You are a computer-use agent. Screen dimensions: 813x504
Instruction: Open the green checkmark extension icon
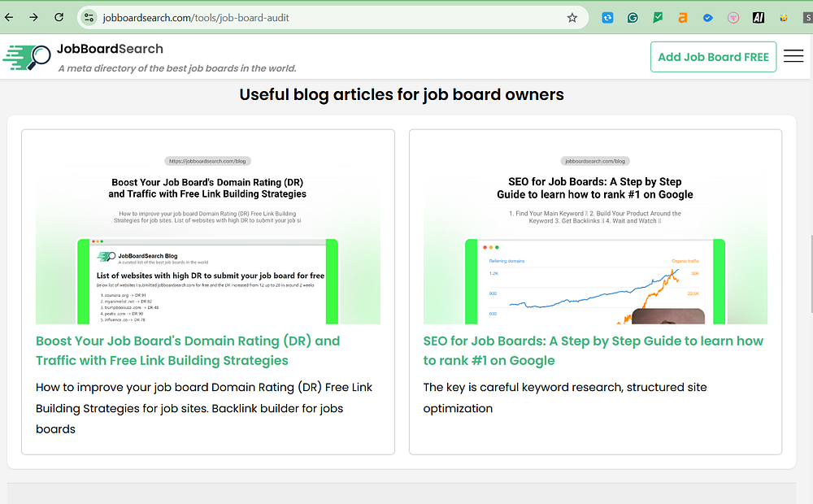[658, 18]
